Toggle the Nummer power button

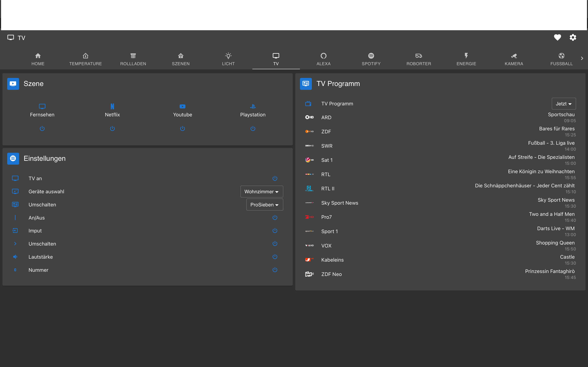[x=275, y=270]
